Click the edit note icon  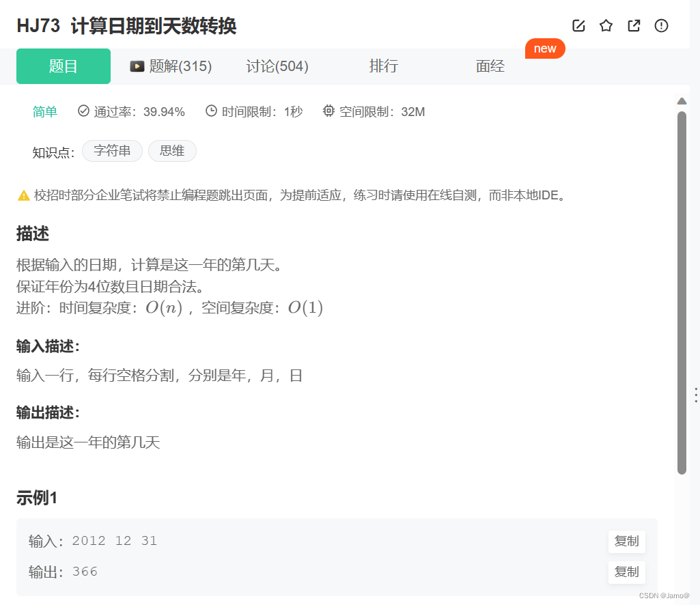[x=578, y=26]
